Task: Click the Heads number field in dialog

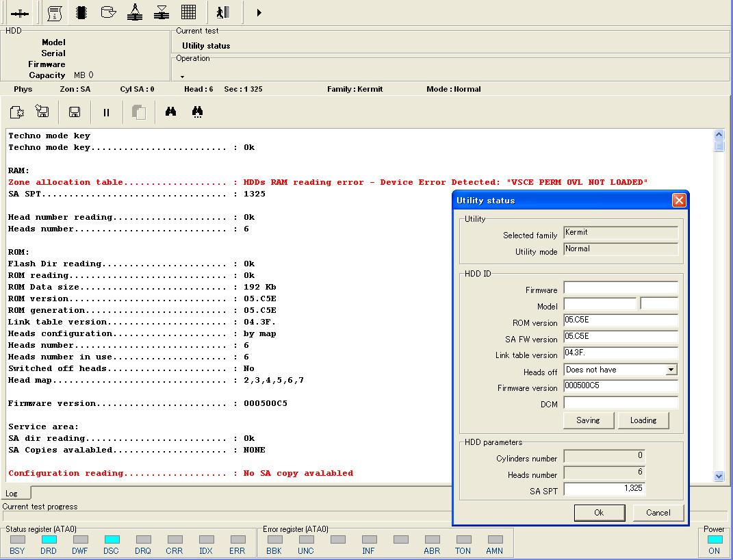Action: coord(604,472)
